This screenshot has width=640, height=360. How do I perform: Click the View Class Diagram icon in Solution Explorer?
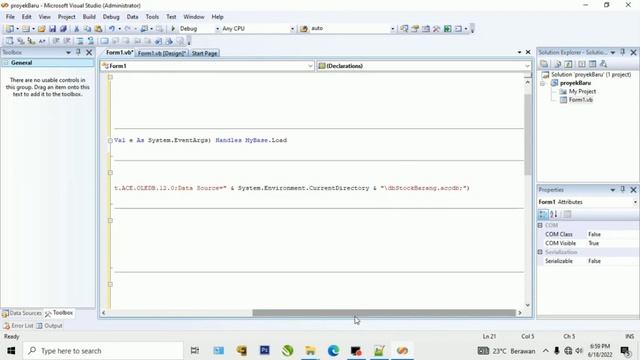[x=603, y=64]
